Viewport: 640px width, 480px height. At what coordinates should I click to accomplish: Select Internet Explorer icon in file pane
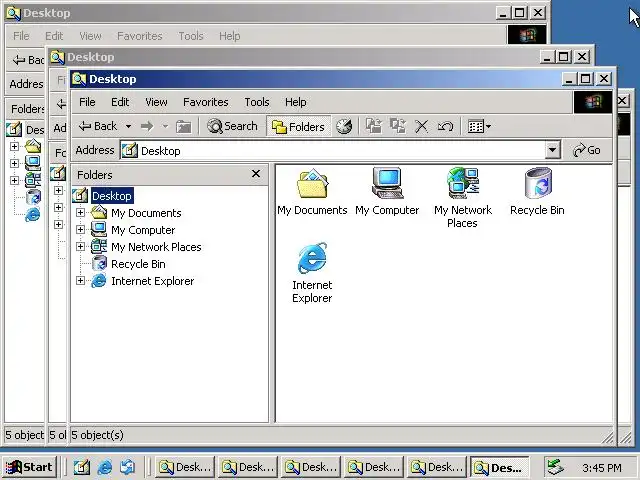coord(312,273)
